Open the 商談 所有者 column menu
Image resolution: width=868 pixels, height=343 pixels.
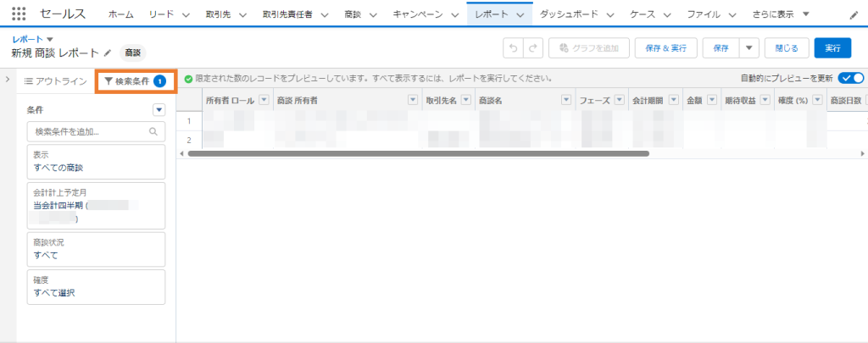413,100
